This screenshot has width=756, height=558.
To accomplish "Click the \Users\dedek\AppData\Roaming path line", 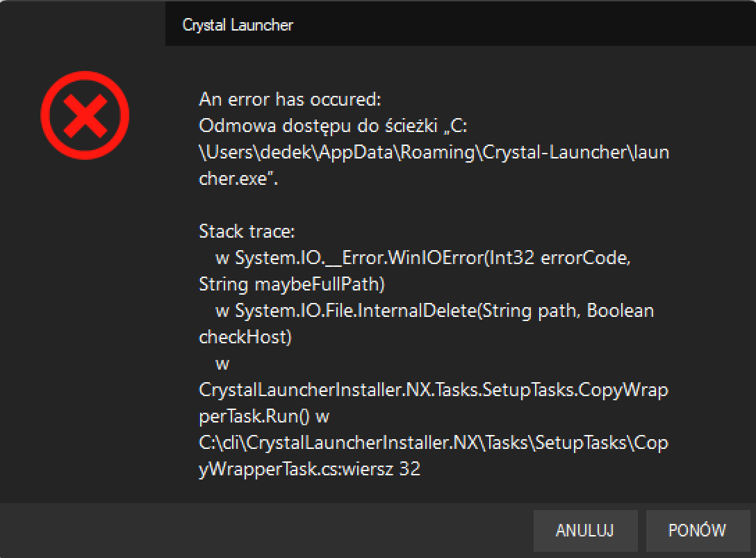I will click(x=434, y=153).
